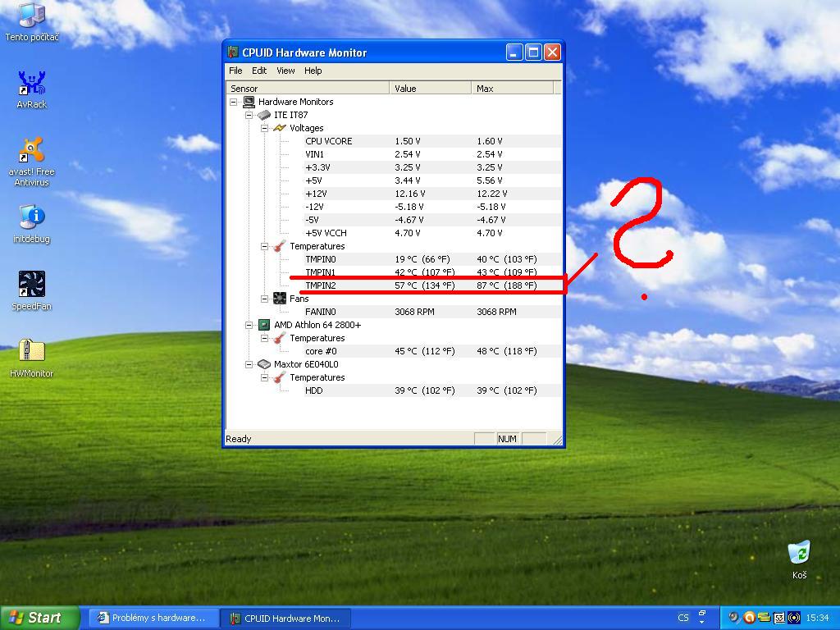The image size is (840, 630).
Task: Open the Tento počítač desktop icon
Action: [x=32, y=21]
